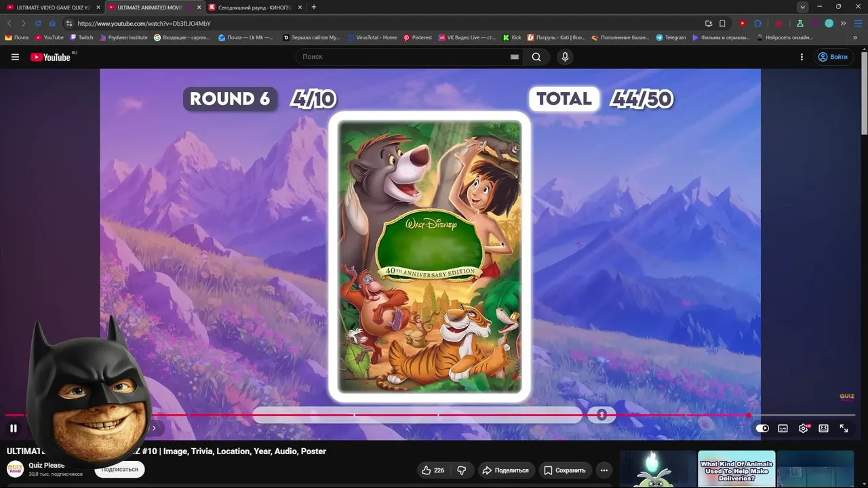Open the Почта bookmark
868x488 pixels.
17,38
